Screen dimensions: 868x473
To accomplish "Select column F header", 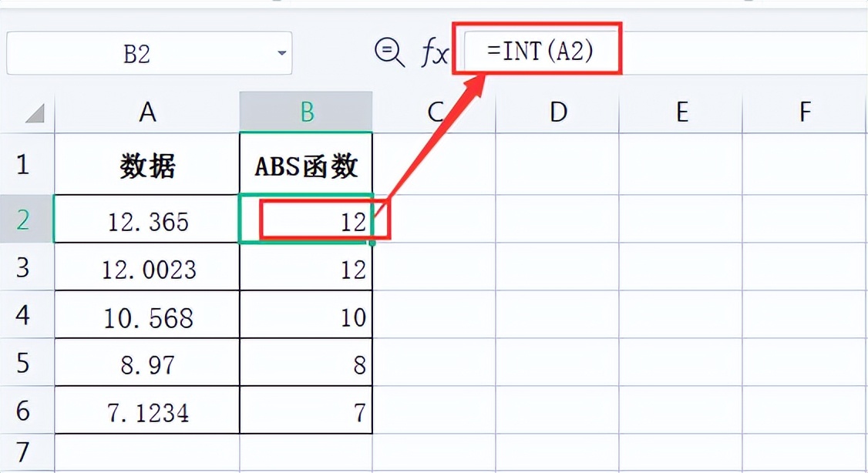I will 805,112.
